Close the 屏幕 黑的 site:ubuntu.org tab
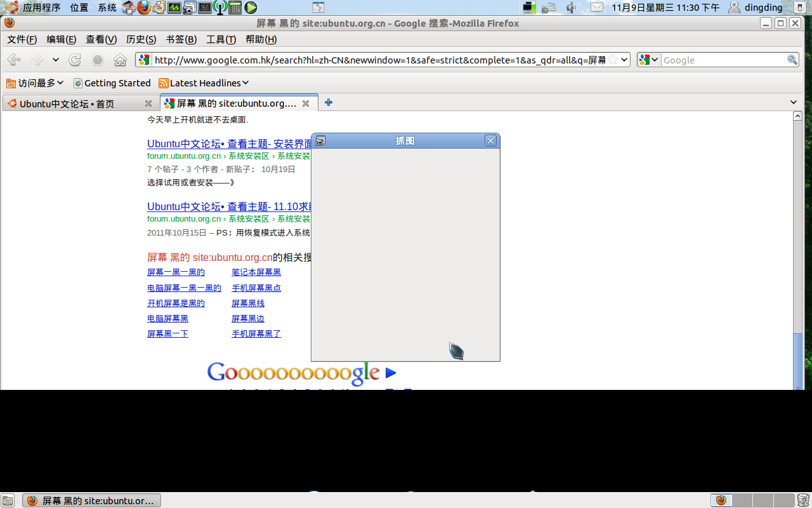812x508 pixels. pos(306,104)
